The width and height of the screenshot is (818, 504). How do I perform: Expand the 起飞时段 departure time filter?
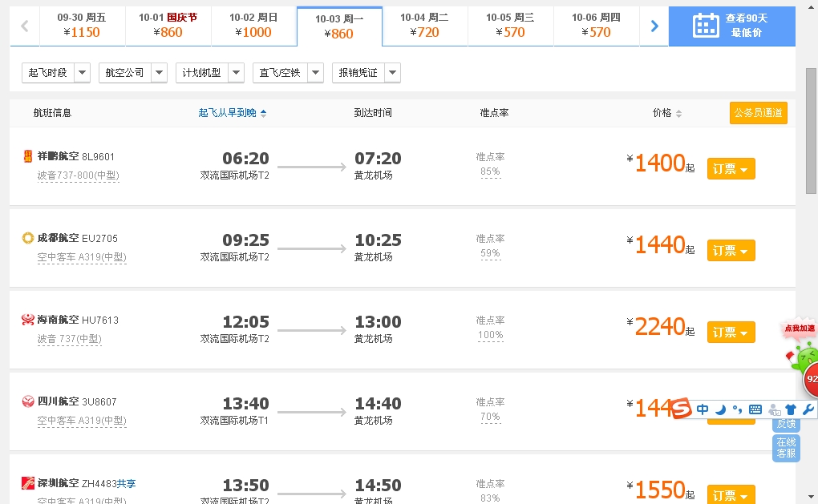tap(55, 73)
